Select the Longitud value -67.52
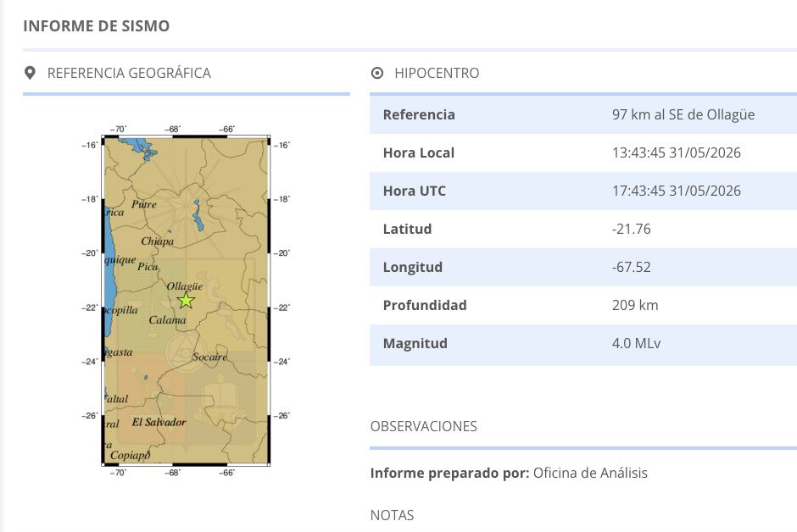797x532 pixels. click(x=632, y=267)
